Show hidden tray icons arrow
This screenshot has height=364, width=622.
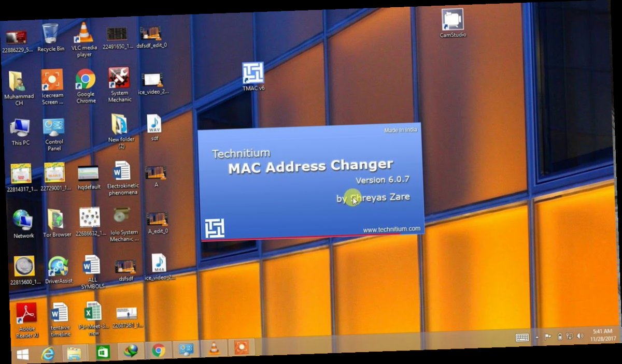pyautogui.click(x=537, y=337)
